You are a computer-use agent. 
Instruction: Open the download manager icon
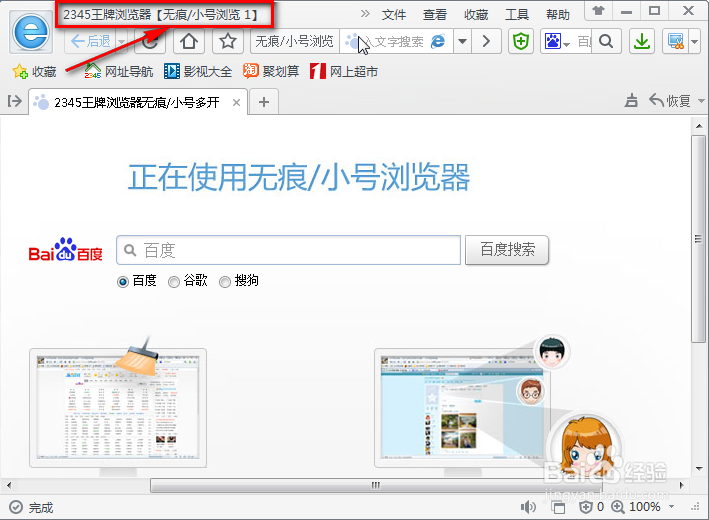click(x=642, y=42)
